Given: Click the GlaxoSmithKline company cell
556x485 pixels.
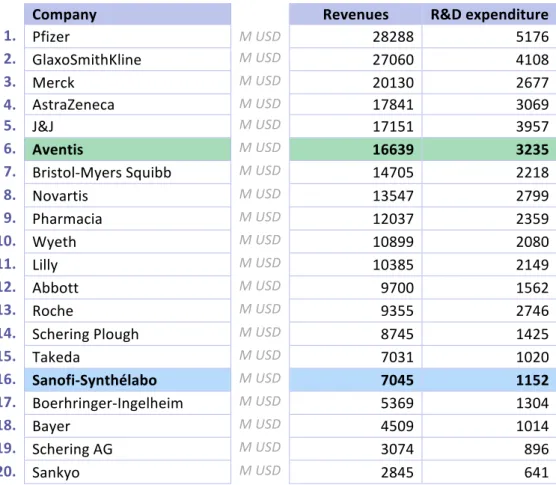Looking at the screenshot, I should [128, 59].
